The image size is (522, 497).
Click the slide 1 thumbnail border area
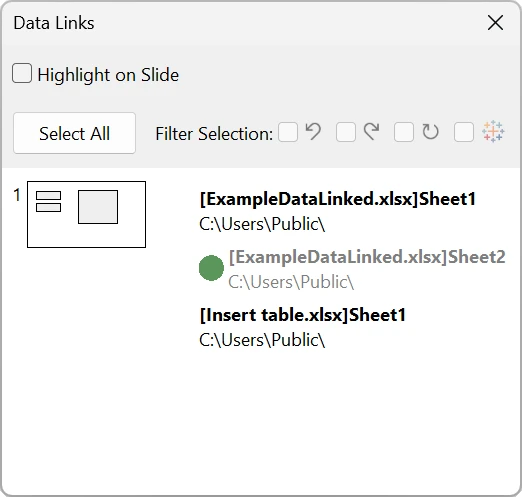[86, 214]
